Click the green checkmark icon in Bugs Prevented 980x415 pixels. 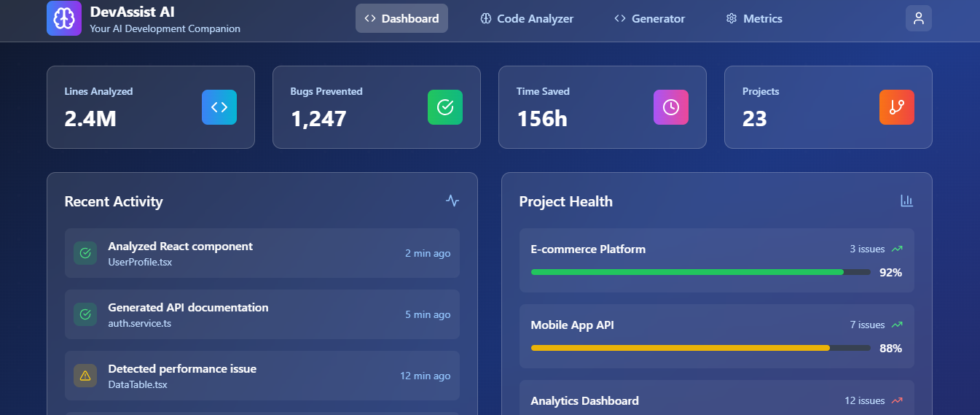click(x=445, y=107)
